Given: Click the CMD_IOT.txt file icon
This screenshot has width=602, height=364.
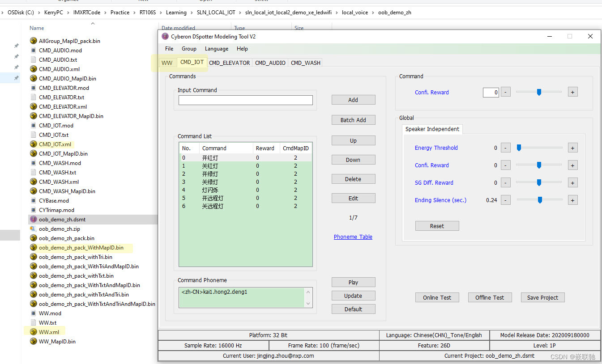Looking at the screenshot, I should coord(33,135).
